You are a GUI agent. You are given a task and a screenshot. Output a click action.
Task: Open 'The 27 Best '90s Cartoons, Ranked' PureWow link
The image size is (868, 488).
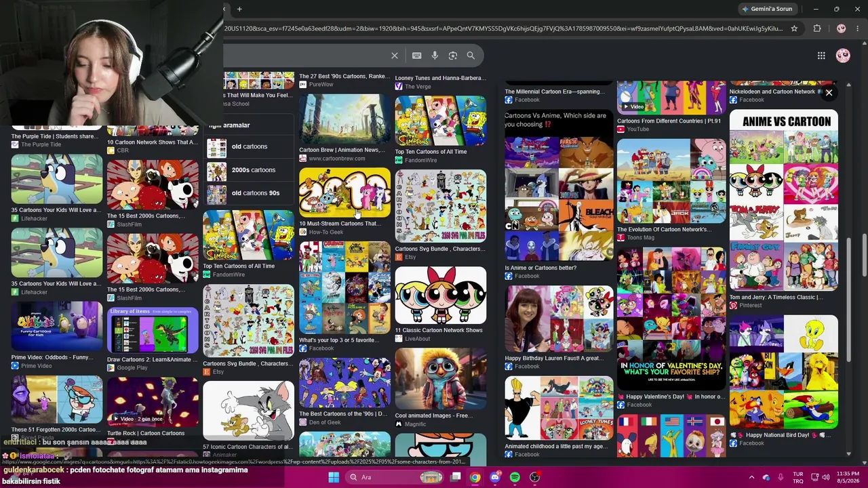(344, 77)
